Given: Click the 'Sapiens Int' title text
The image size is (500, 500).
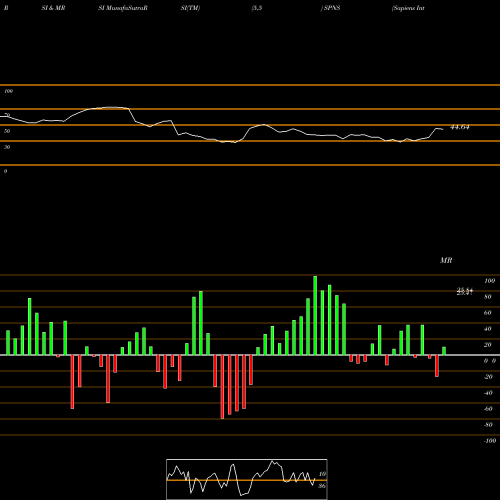Looking at the screenshot, I should [x=408, y=8].
